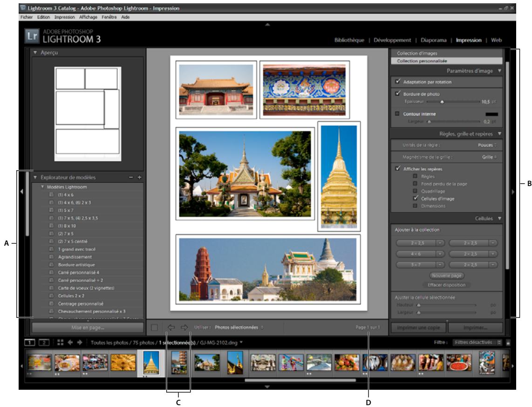This screenshot has height=407, width=532.
Task: Collapse Modèles Lightroom folder
Action: point(42,186)
